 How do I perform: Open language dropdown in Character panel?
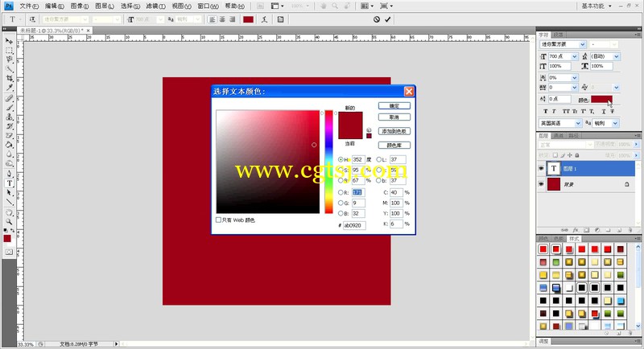tap(578, 123)
